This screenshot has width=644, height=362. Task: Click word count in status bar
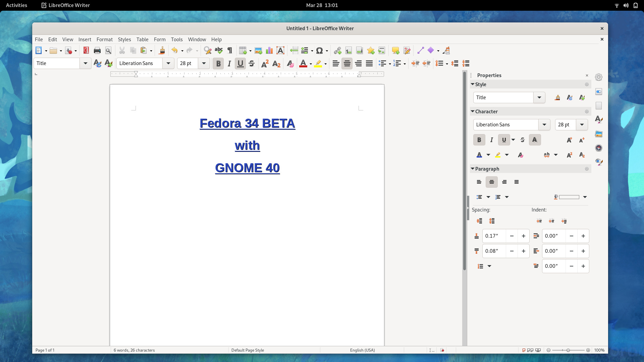(134, 350)
